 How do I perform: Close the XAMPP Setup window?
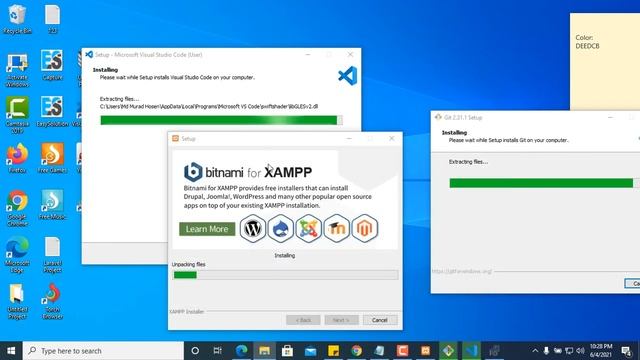click(x=392, y=139)
